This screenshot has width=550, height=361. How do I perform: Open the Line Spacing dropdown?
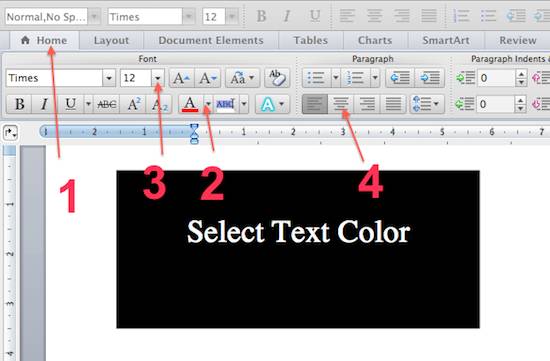[x=427, y=104]
